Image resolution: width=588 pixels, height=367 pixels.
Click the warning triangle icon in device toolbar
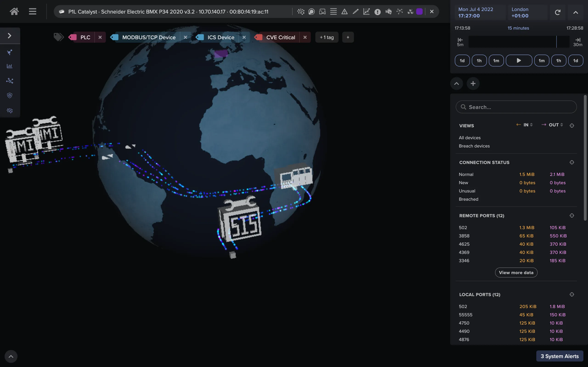(x=344, y=12)
